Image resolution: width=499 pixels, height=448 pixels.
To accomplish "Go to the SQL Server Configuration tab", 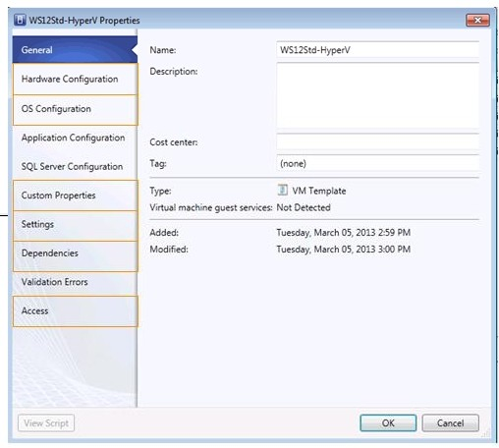I will pos(75,167).
